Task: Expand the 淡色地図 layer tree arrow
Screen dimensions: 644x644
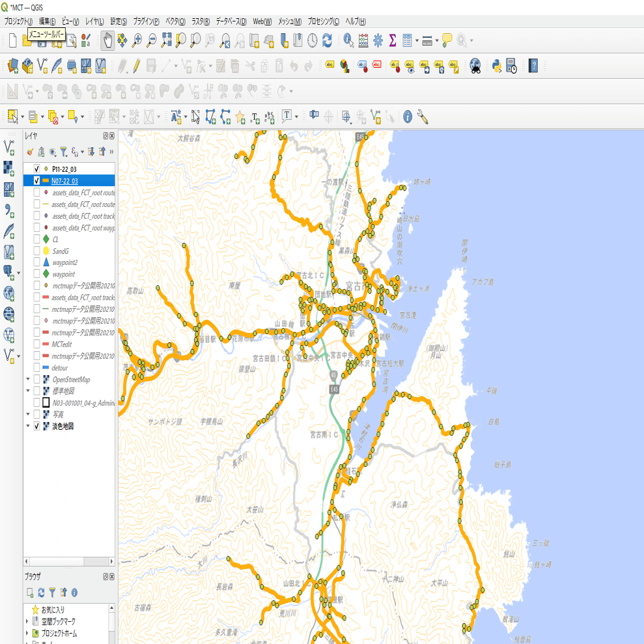Action: 28,426
